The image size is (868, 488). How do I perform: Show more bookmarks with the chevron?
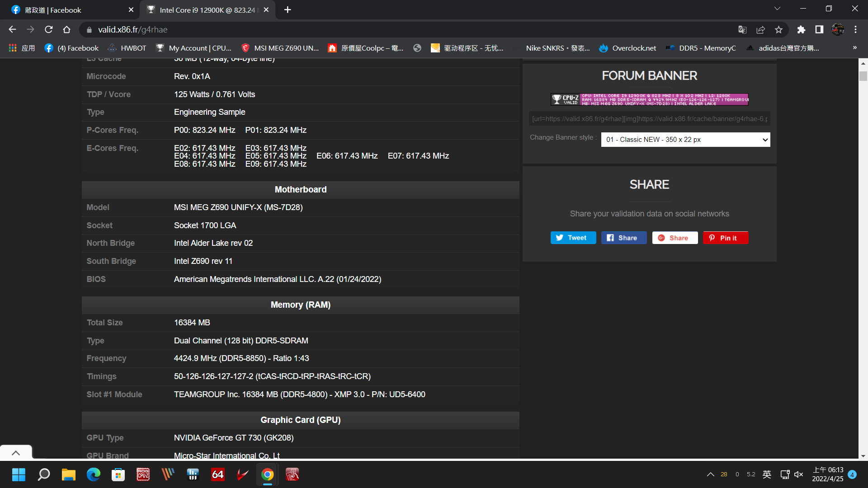point(855,47)
